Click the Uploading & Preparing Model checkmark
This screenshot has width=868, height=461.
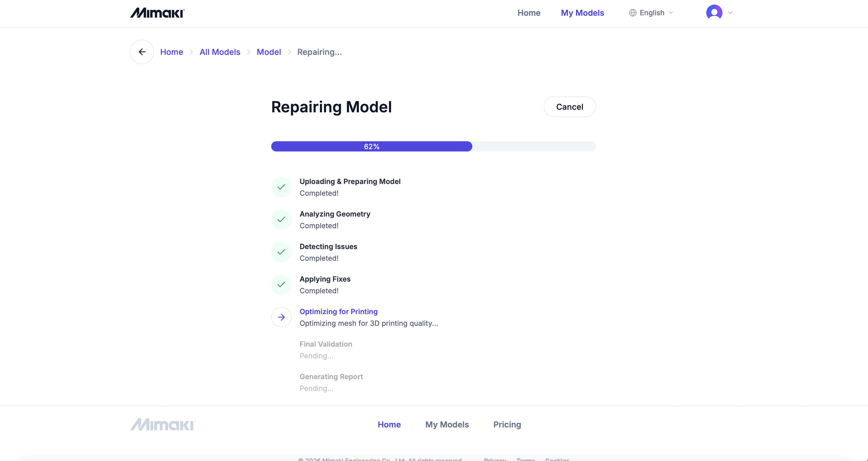pyautogui.click(x=281, y=187)
